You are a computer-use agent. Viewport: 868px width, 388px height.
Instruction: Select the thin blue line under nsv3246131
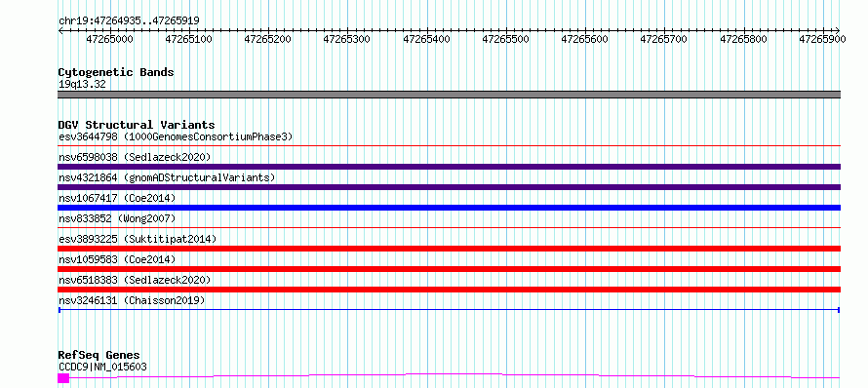[x=449, y=310]
